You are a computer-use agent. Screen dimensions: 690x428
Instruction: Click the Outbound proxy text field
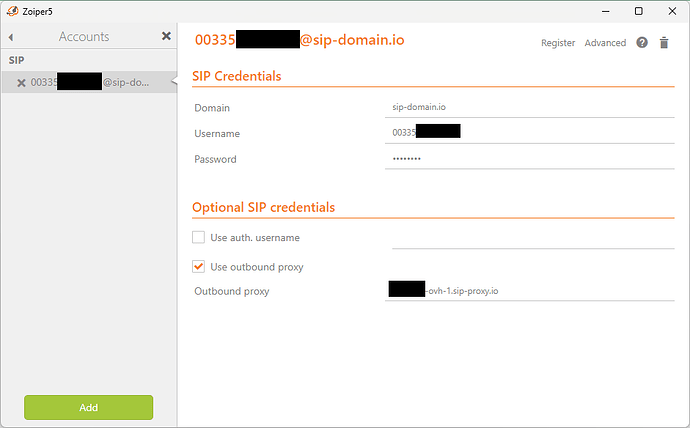[x=529, y=291]
